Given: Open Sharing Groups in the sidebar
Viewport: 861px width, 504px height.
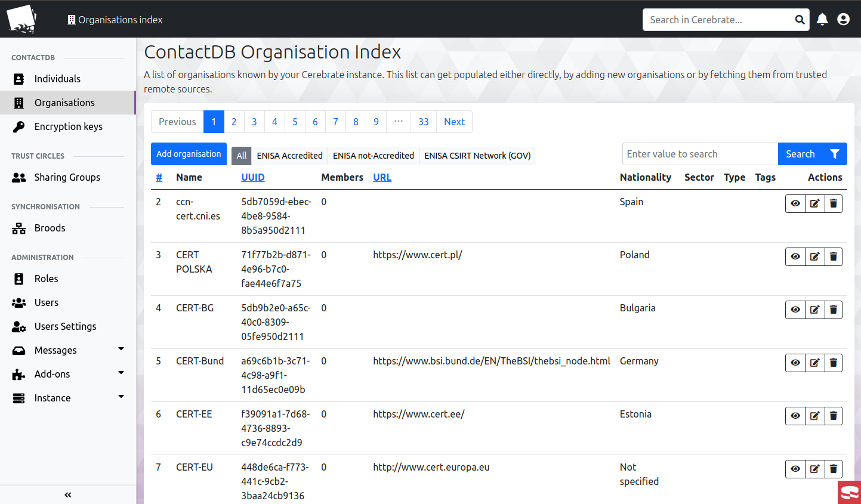Looking at the screenshot, I should 68,177.
